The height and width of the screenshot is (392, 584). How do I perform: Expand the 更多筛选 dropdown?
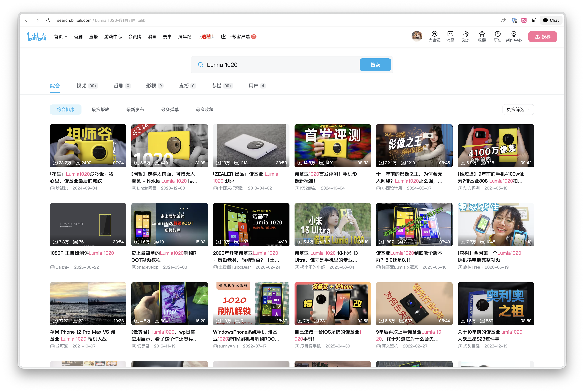[x=518, y=110]
